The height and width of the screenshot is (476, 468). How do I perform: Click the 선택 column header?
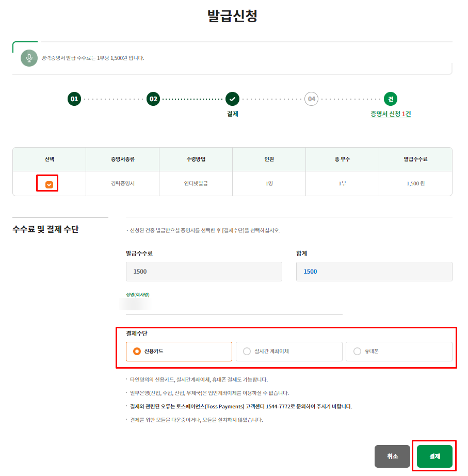[49, 159]
